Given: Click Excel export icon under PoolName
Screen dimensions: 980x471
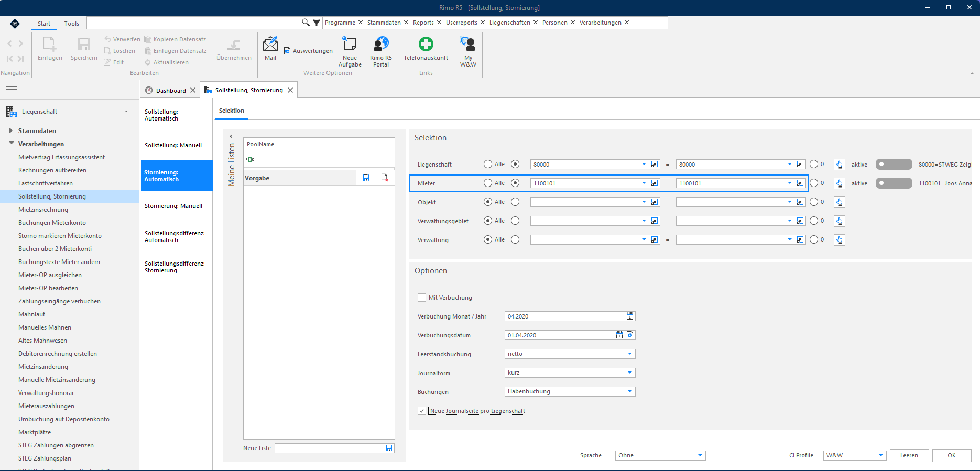Looking at the screenshot, I should coord(249,159).
